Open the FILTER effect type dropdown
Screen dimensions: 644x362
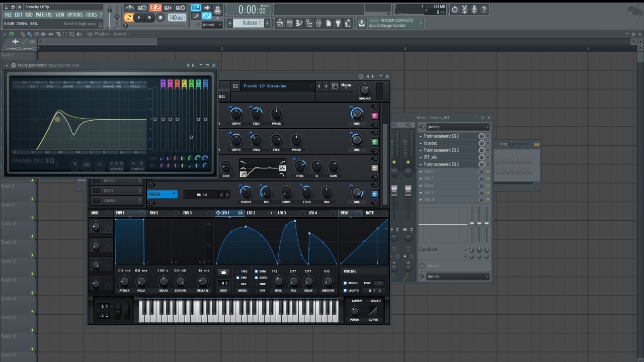click(x=163, y=194)
